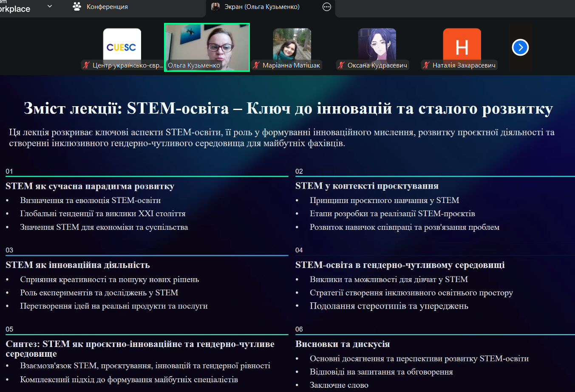Viewport: 575px width, 392px height.
Task: Click muted mic icon beside Оксана Кудрасевич
Action: coord(341,65)
